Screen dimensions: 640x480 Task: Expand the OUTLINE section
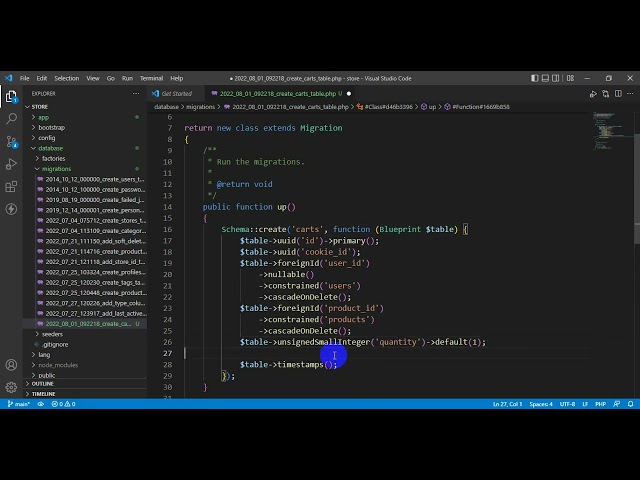(42, 384)
